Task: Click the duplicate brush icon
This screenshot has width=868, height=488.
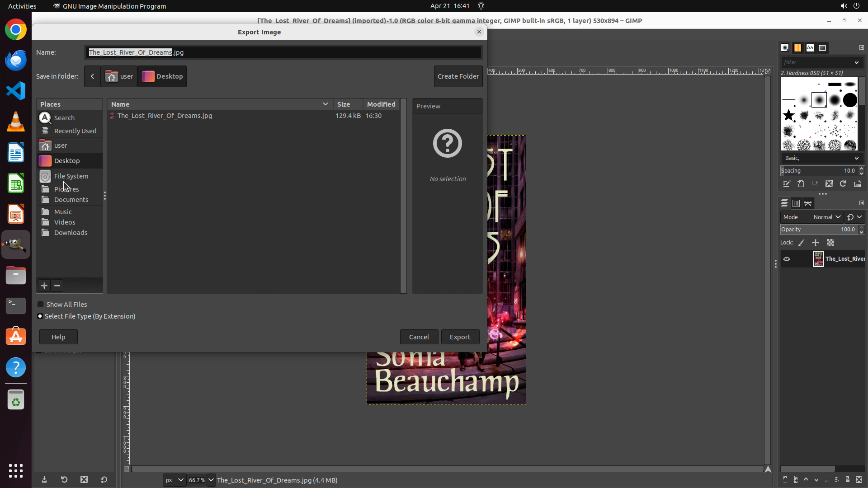Action: point(815,184)
